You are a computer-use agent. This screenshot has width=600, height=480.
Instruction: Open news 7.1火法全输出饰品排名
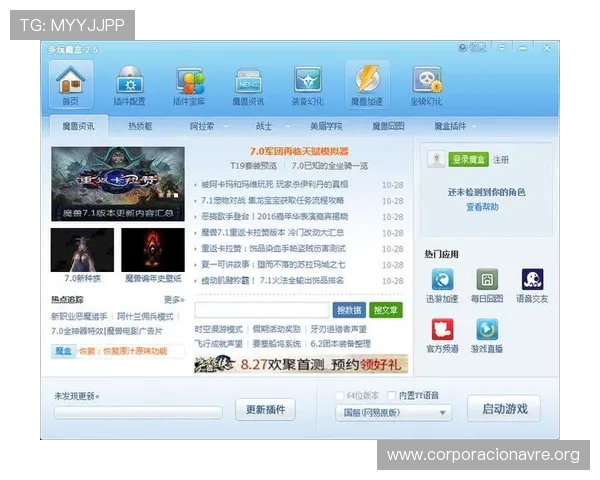(x=272, y=281)
